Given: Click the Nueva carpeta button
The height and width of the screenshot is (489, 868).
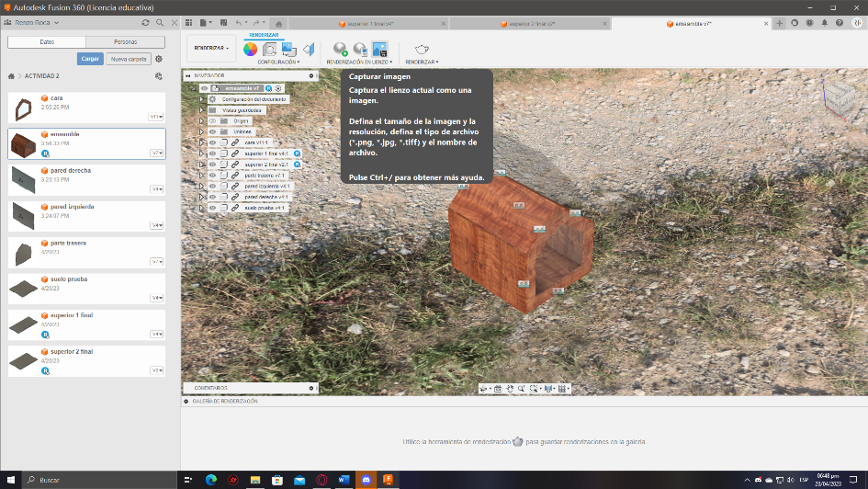Looking at the screenshot, I should coord(129,59).
